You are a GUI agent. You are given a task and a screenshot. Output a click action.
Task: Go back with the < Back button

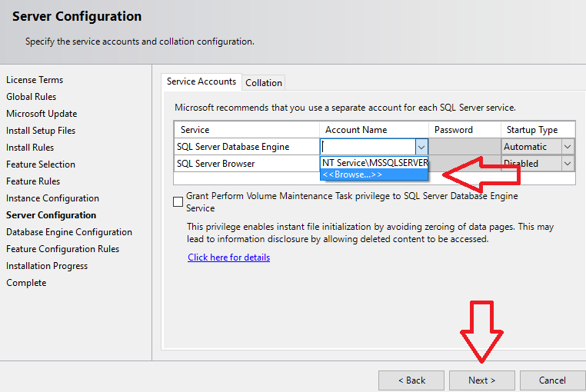coord(411,380)
